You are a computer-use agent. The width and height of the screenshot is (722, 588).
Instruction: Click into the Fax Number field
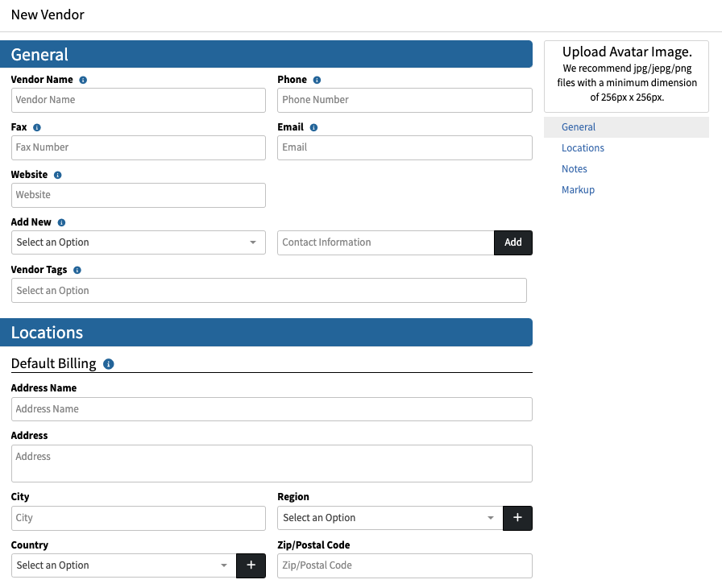click(x=138, y=147)
